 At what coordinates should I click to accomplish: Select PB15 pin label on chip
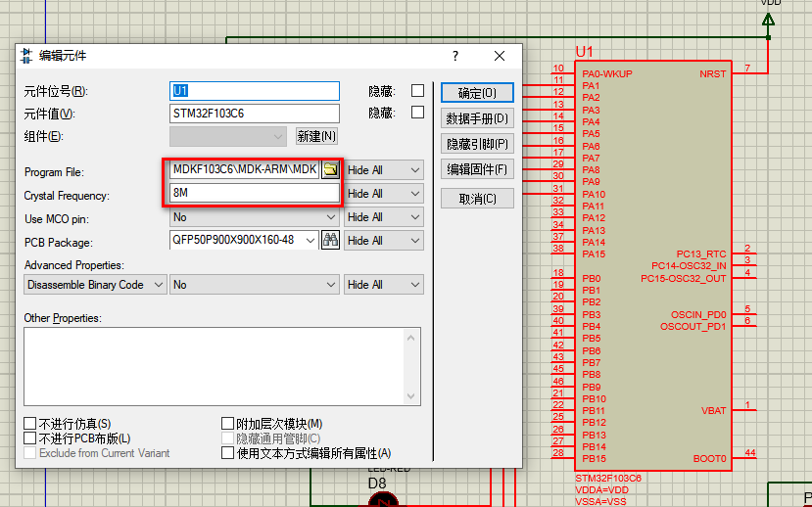(x=594, y=458)
